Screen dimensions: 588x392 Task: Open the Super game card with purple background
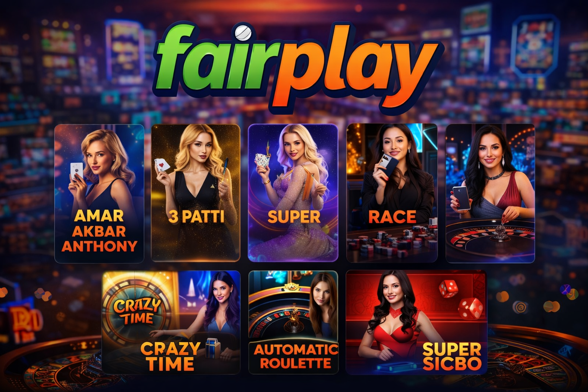[293, 193]
